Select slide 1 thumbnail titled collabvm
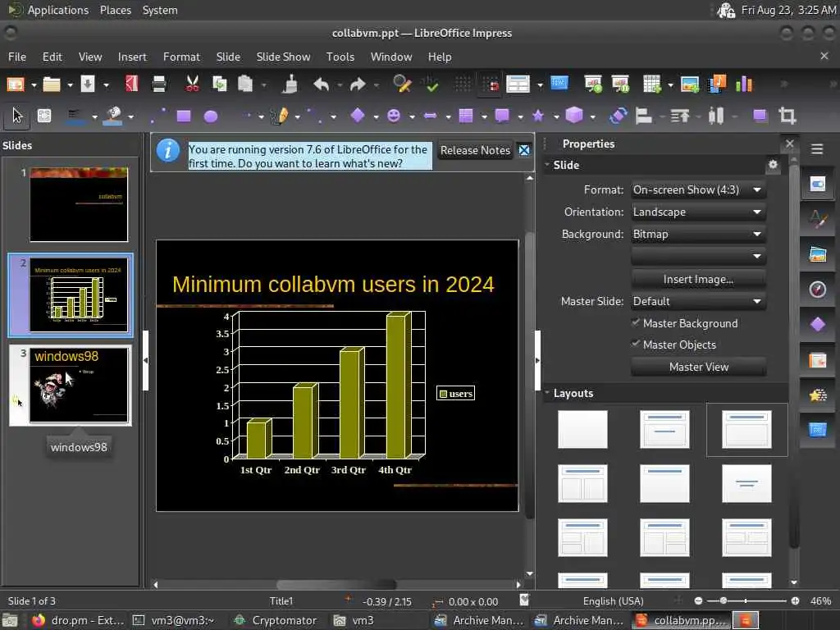 (x=79, y=204)
